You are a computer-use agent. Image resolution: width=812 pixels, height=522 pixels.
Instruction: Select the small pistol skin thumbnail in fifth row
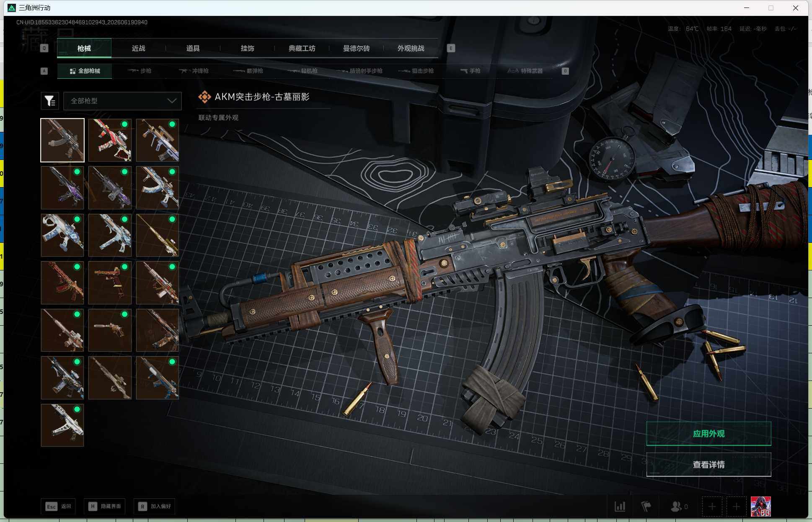110,330
